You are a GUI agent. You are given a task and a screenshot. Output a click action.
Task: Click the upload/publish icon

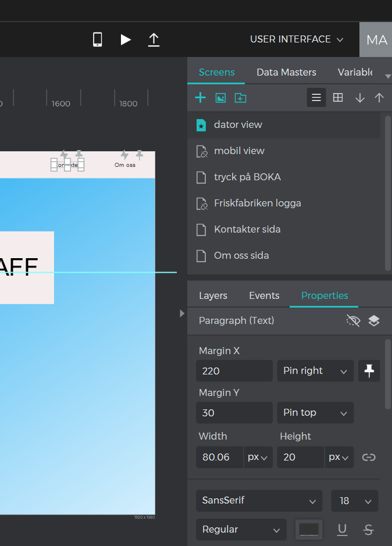154,40
